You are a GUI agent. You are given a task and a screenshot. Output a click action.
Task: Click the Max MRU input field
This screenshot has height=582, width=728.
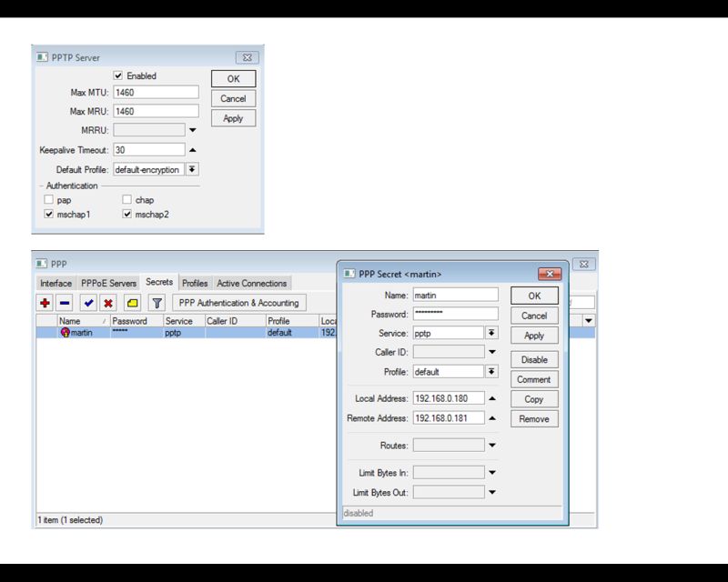point(156,111)
